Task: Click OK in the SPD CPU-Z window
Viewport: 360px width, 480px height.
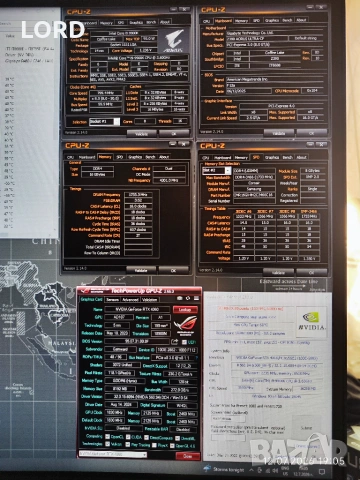Action: click(x=312, y=272)
